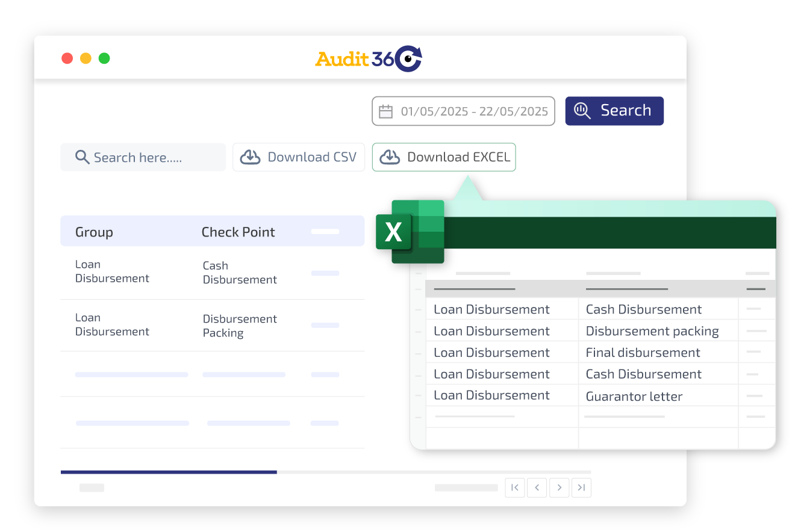The height and width of the screenshot is (532, 798).
Task: Click cloud icon on Download EXCEL
Action: pyautogui.click(x=390, y=157)
